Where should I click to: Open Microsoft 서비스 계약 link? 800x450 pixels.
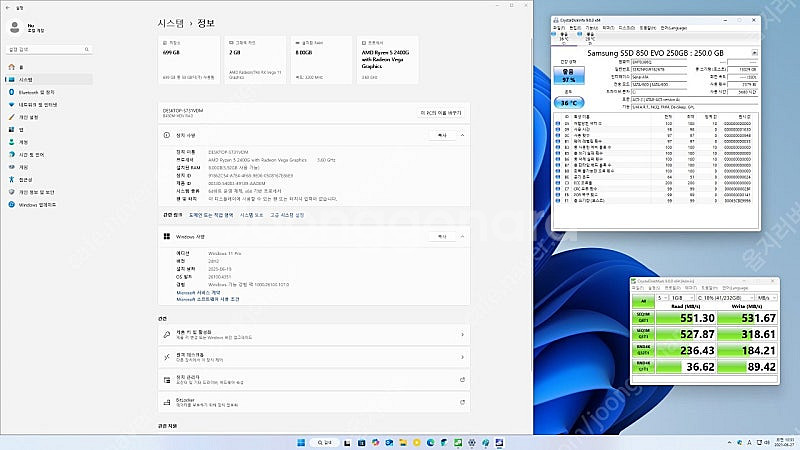point(198,293)
